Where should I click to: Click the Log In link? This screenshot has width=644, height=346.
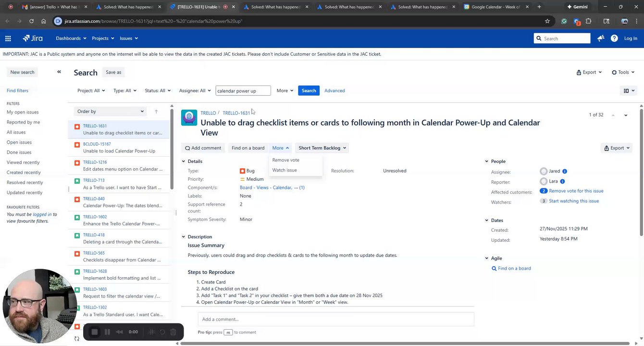point(631,38)
